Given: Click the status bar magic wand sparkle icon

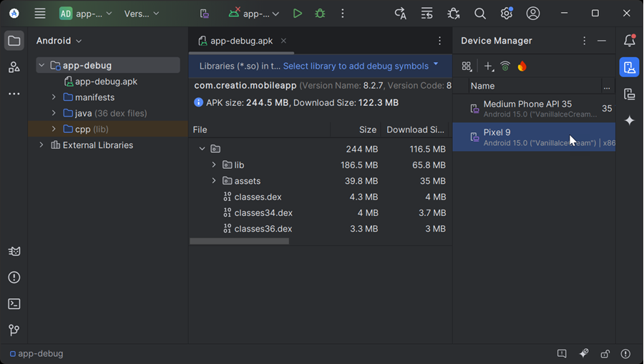Looking at the screenshot, I should pyautogui.click(x=584, y=353).
